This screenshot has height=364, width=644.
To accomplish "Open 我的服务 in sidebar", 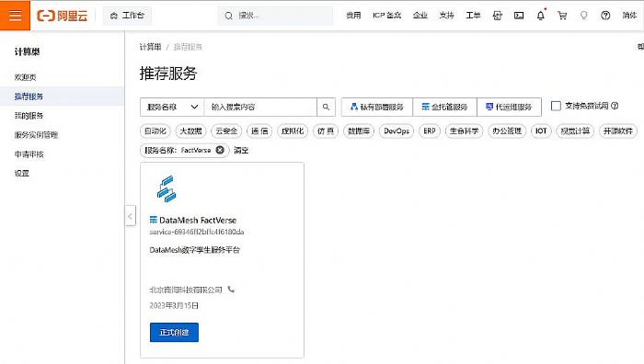I will [x=29, y=116].
